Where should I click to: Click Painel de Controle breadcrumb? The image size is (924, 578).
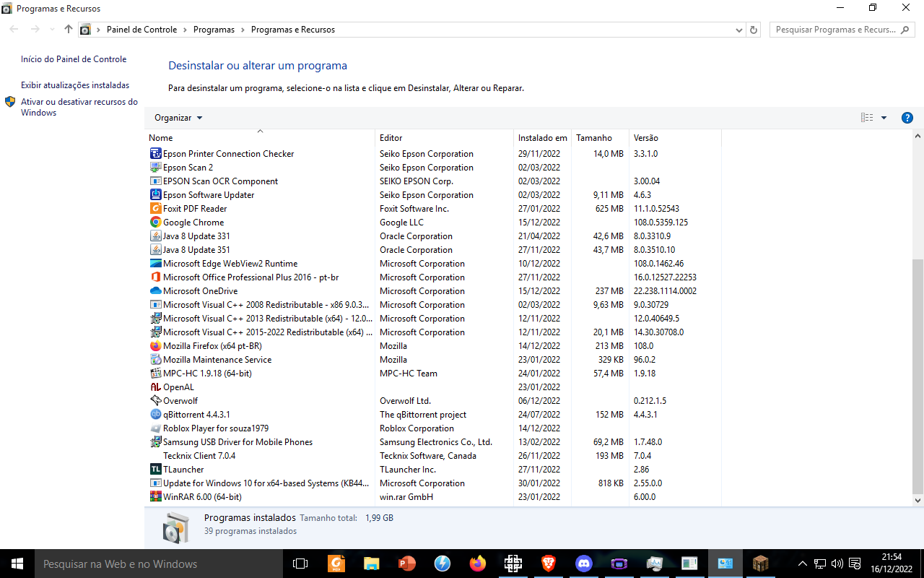(141, 30)
